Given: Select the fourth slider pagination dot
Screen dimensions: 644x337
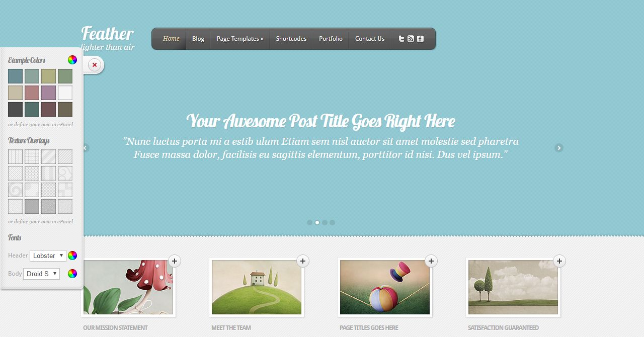Looking at the screenshot, I should click(x=333, y=222).
